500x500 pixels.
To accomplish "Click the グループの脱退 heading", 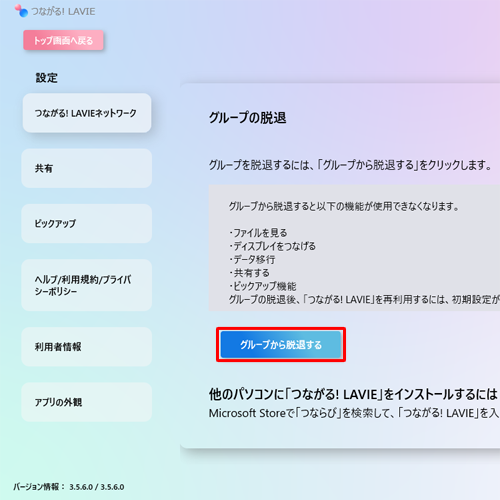I will pyautogui.click(x=248, y=118).
